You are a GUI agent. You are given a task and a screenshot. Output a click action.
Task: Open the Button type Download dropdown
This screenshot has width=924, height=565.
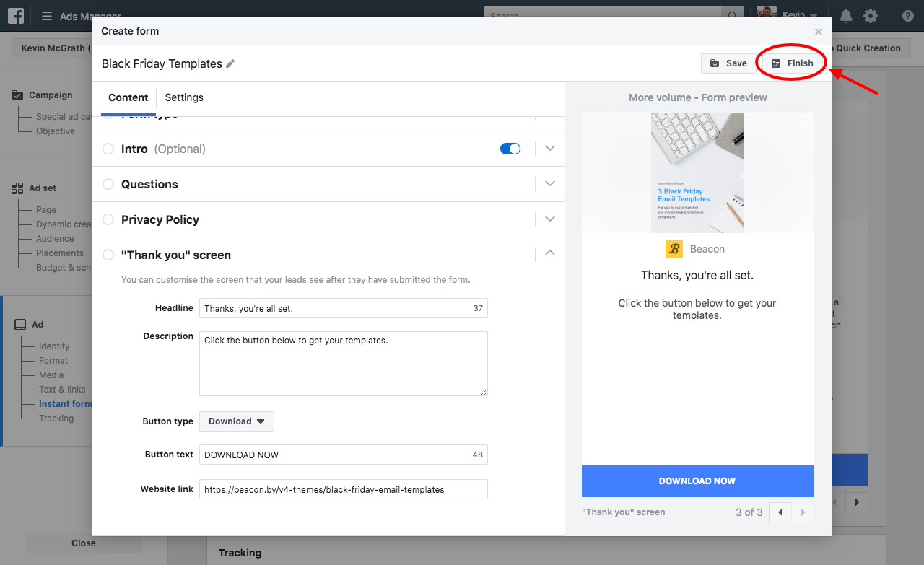pos(237,421)
